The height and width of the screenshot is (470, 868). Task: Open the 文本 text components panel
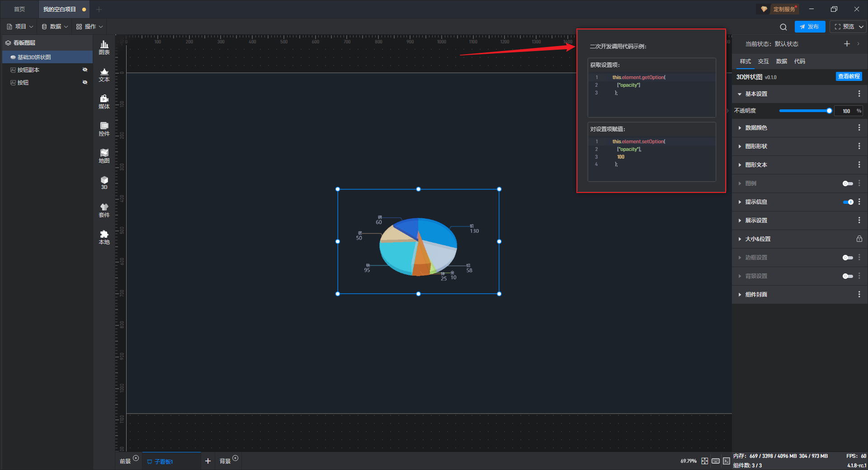pyautogui.click(x=104, y=75)
